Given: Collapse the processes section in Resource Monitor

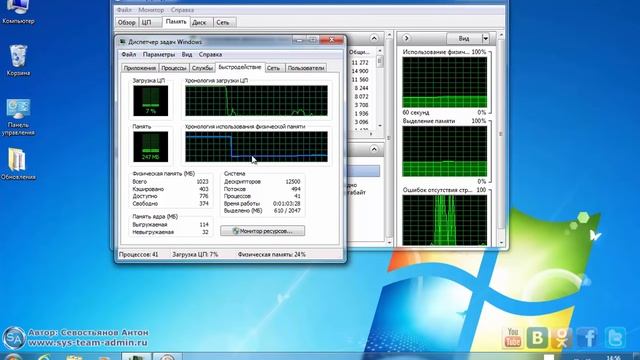Looking at the screenshot, I should [x=374, y=38].
